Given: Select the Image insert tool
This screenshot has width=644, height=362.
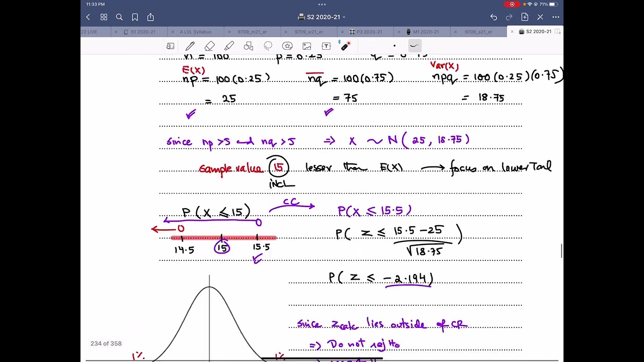Looking at the screenshot, I should tap(307, 46).
